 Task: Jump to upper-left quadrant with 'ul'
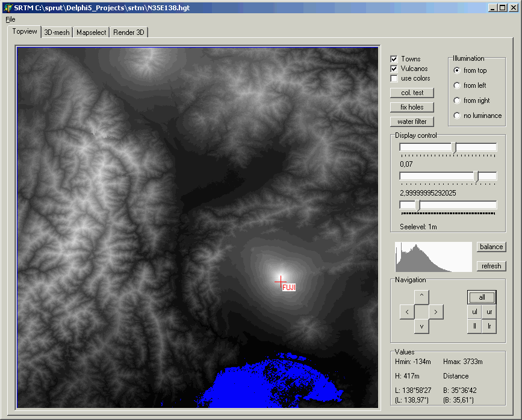click(x=474, y=312)
